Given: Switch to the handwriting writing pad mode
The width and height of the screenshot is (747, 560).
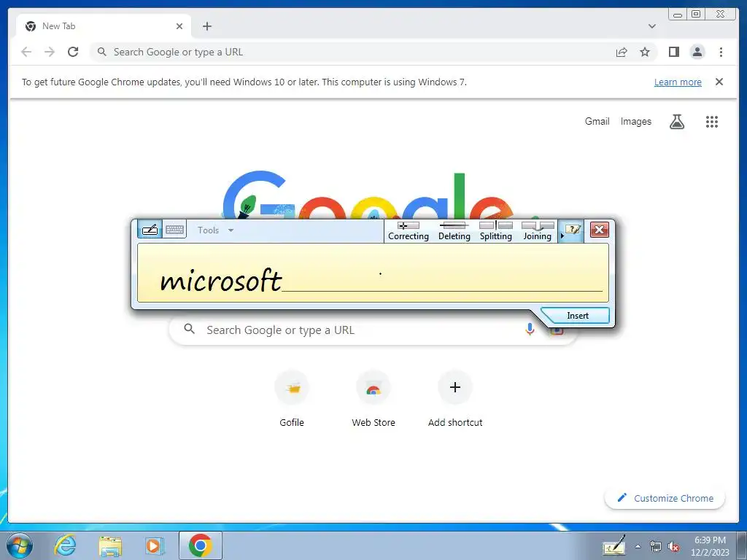Looking at the screenshot, I should 150,230.
